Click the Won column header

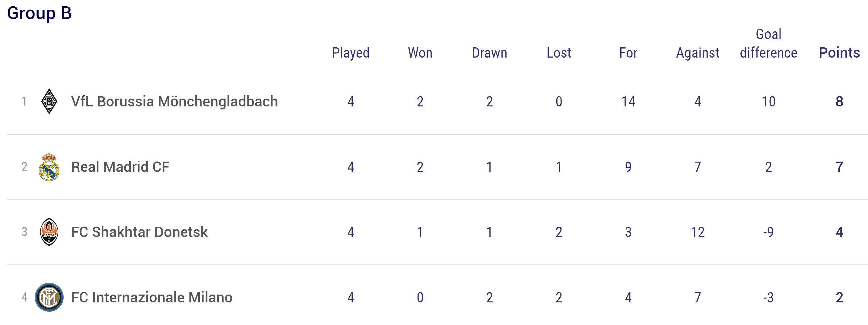click(420, 53)
